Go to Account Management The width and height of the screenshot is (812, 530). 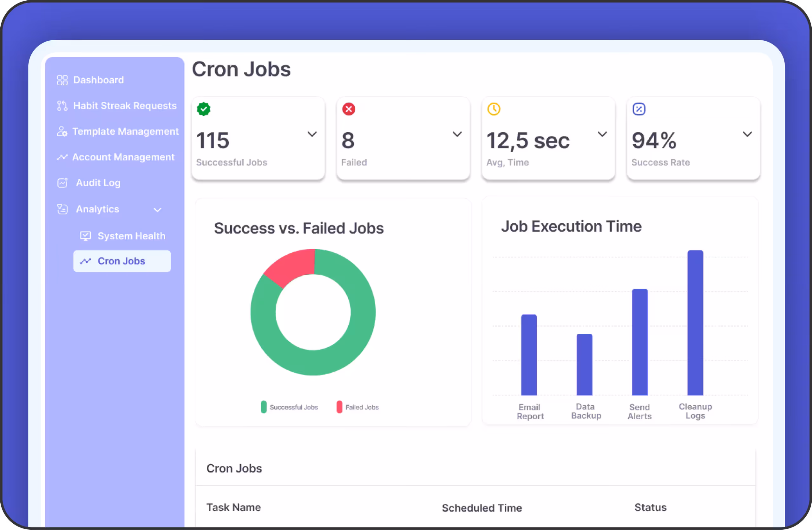click(x=123, y=157)
